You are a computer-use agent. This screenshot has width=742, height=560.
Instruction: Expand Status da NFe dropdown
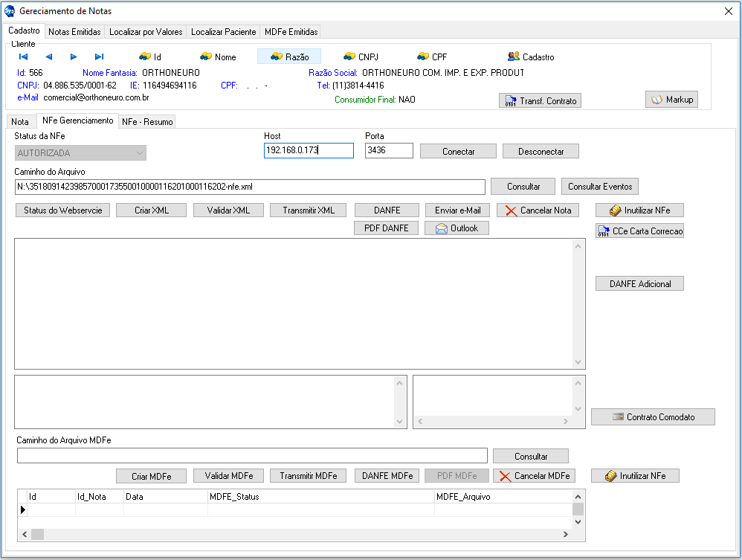pos(139,153)
